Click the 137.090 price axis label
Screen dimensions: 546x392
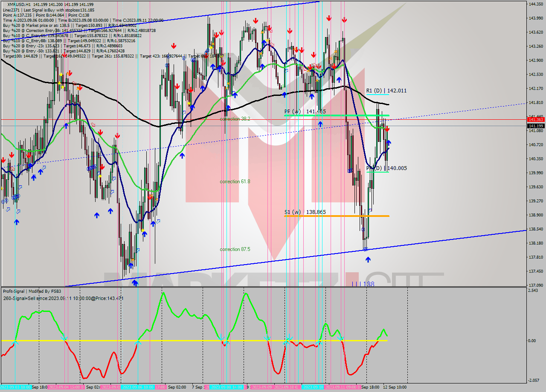(535, 285)
